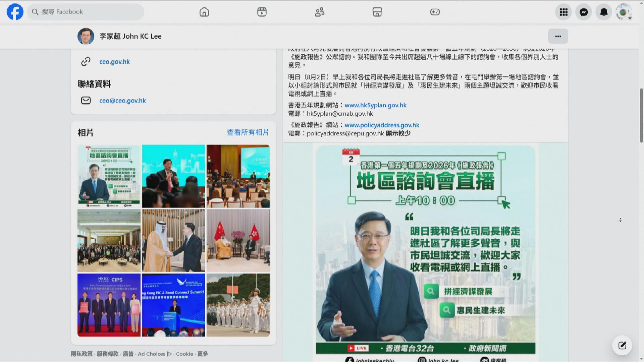Open the HKEX CIPS ceremony photo

[109, 305]
